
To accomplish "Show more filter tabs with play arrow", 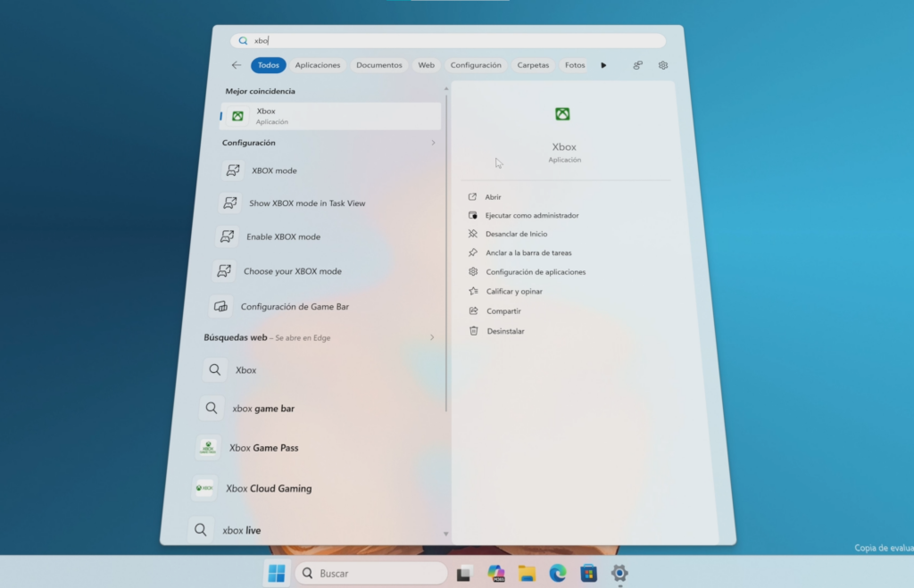I will pyautogui.click(x=603, y=65).
